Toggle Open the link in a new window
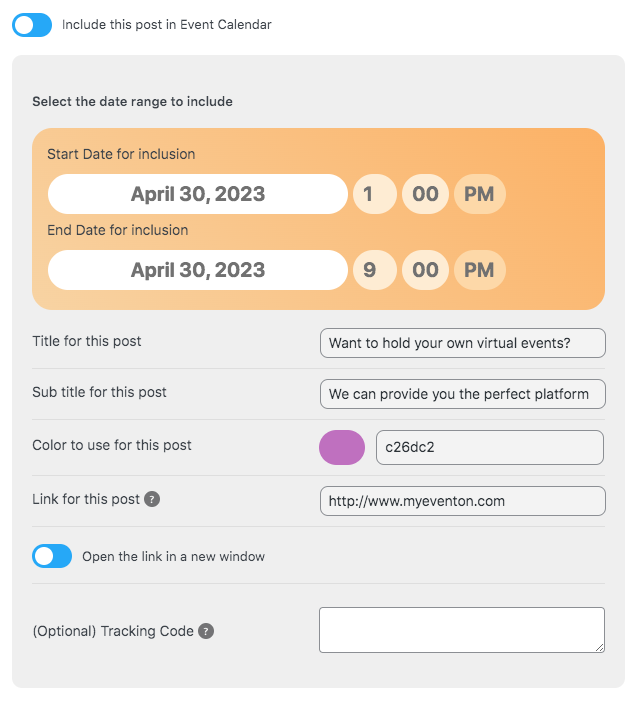Screen dimensions: 636x701 point(52,556)
